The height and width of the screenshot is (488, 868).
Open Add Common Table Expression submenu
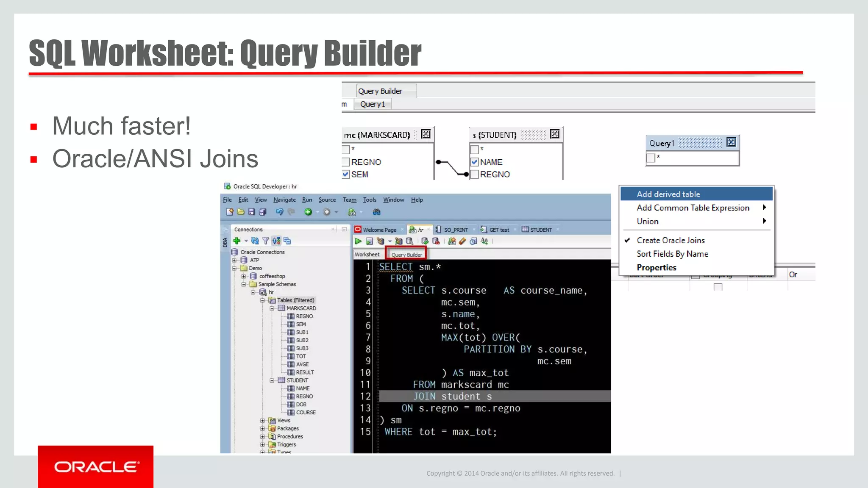(x=696, y=208)
